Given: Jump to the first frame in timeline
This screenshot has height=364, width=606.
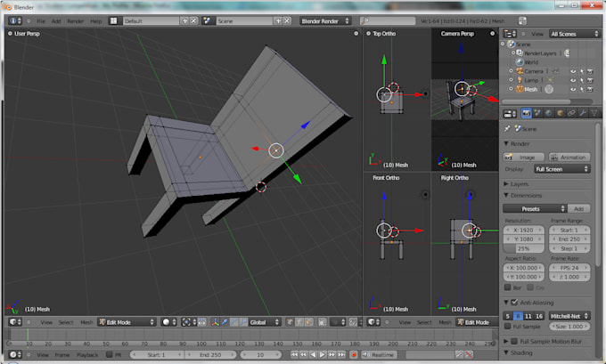Looking at the screenshot, I should (x=294, y=354).
